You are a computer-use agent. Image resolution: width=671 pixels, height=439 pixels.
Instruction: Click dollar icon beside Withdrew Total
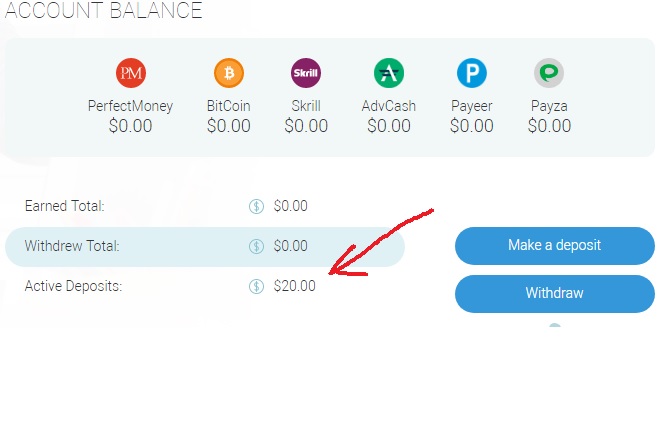point(256,246)
